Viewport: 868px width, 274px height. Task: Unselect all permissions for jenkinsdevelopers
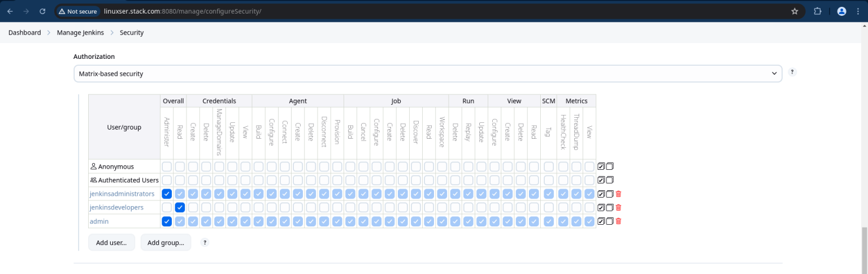pyautogui.click(x=610, y=207)
